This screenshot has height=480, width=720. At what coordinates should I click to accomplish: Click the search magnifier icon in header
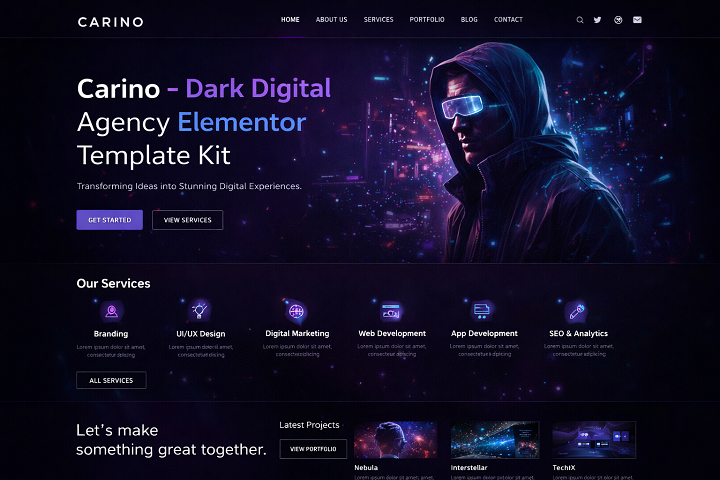pyautogui.click(x=580, y=20)
